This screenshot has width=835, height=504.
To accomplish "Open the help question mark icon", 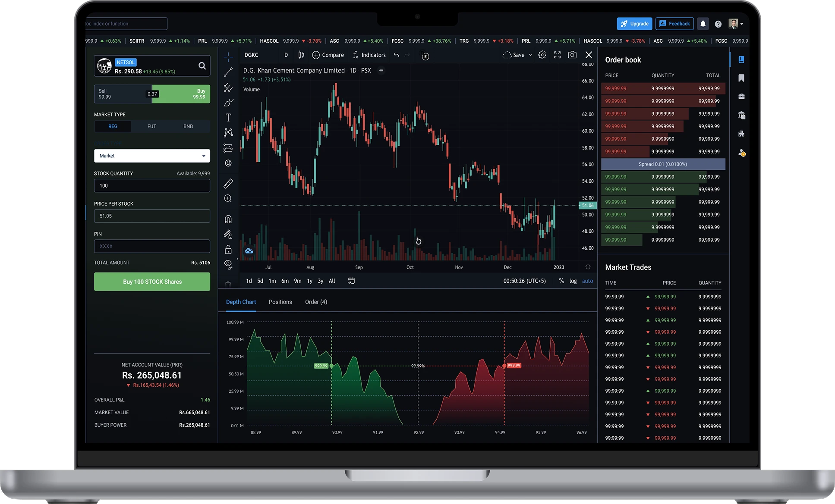I will click(718, 24).
